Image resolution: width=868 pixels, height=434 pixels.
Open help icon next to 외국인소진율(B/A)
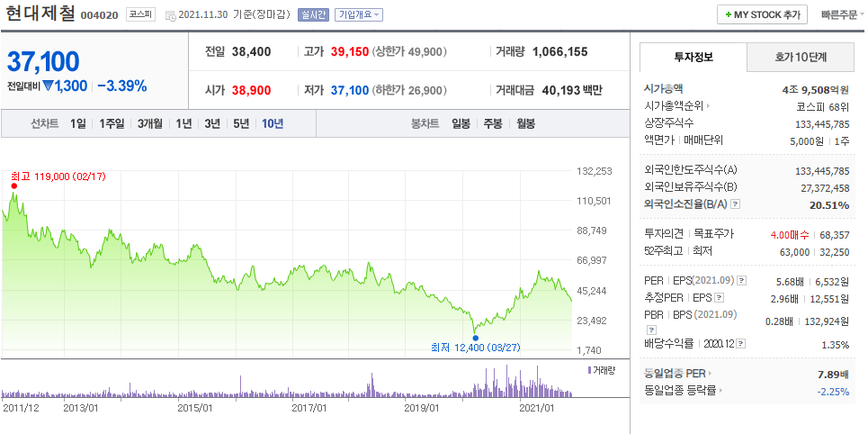click(736, 204)
